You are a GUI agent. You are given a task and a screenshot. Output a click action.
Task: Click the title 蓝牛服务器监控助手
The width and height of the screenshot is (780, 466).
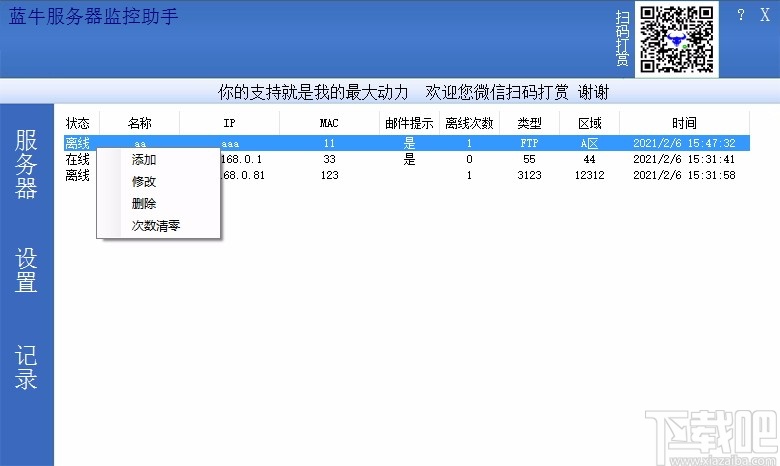click(94, 16)
